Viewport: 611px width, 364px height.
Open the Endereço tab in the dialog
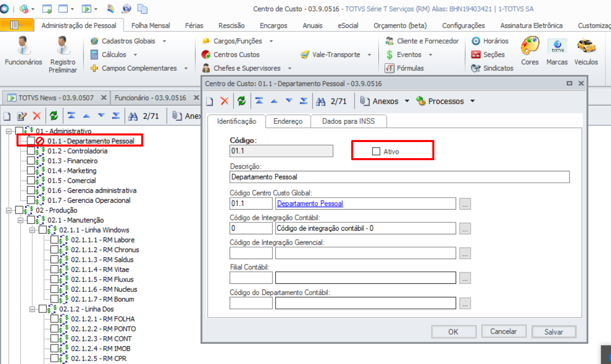click(288, 121)
